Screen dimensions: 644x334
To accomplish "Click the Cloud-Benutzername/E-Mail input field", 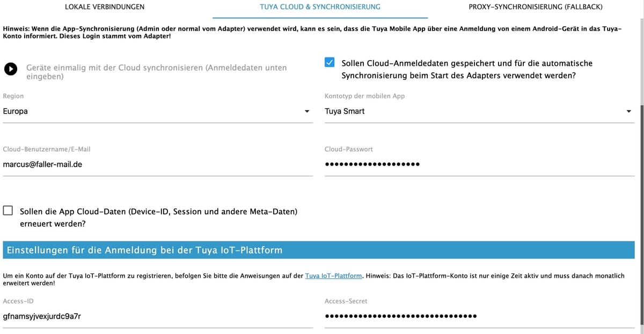I will click(x=158, y=165).
